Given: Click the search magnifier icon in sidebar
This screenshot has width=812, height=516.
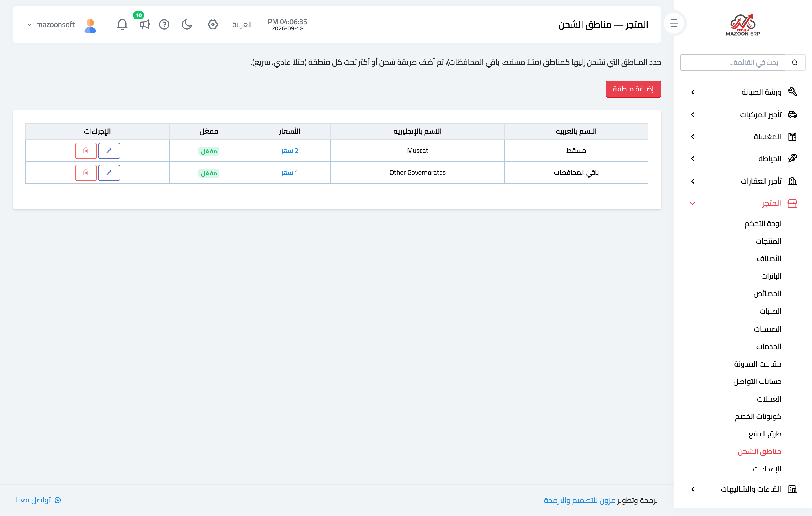Looking at the screenshot, I should pyautogui.click(x=795, y=62).
